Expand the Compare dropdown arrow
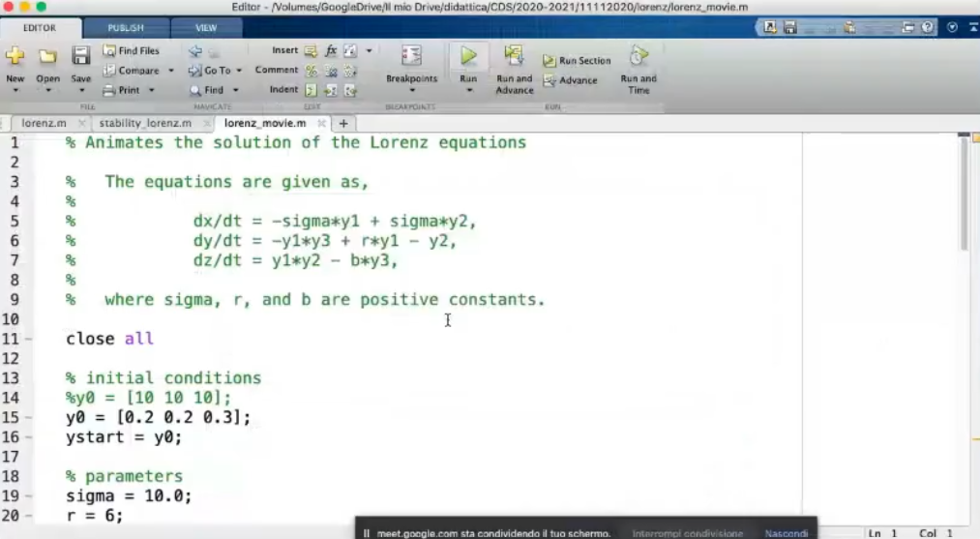This screenshot has height=539, width=980. [x=171, y=71]
